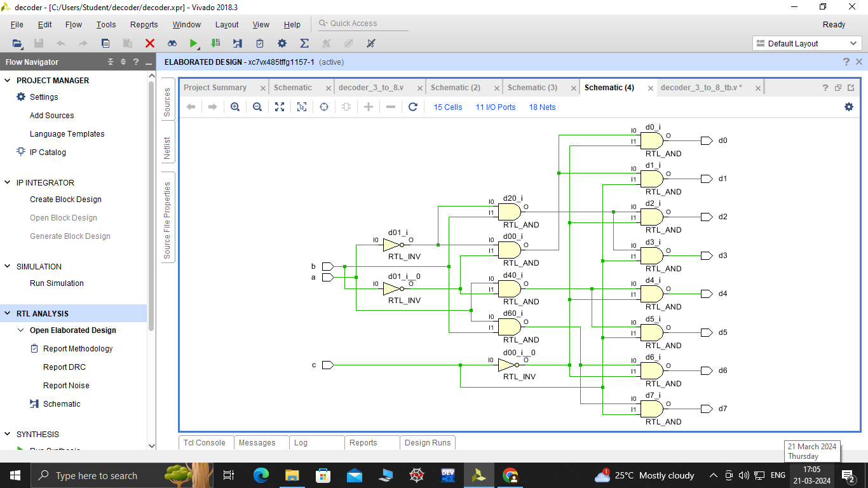The height and width of the screenshot is (488, 868).
Task: Open Settings via the main toolbar gear icon
Action: (282, 43)
